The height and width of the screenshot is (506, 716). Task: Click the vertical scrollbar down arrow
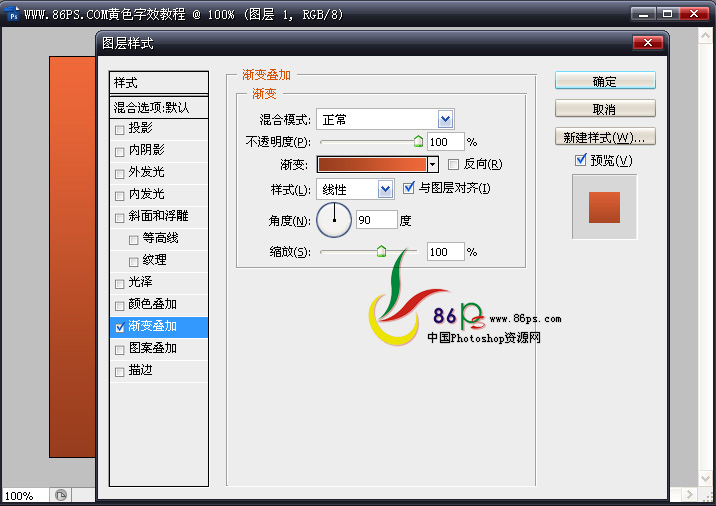(x=705, y=478)
